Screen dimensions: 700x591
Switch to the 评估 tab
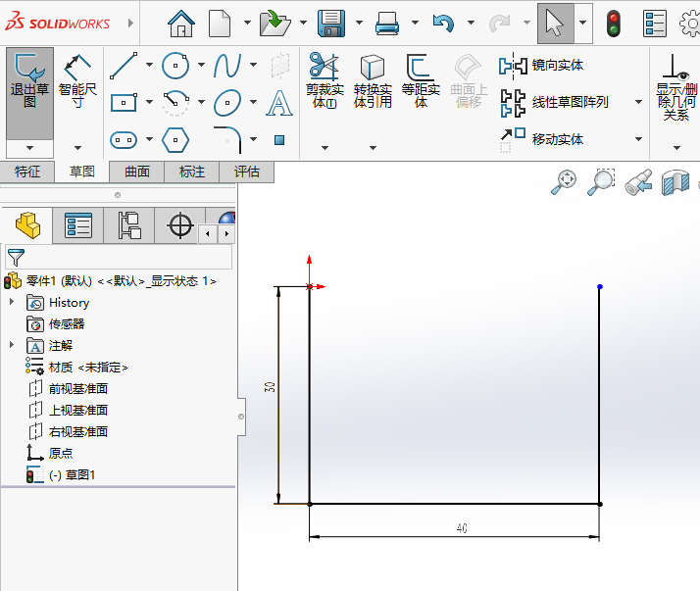coord(247,172)
